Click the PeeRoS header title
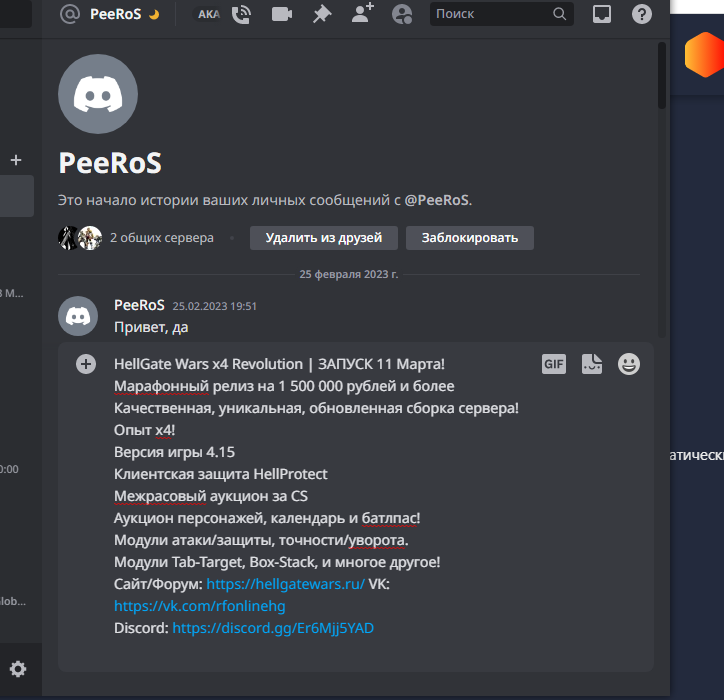The image size is (724, 700). (x=115, y=14)
